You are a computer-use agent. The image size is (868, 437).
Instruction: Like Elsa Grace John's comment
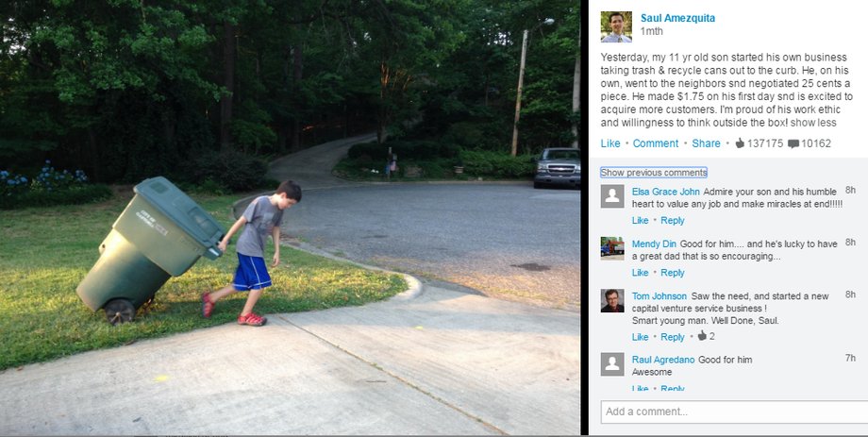click(x=640, y=221)
